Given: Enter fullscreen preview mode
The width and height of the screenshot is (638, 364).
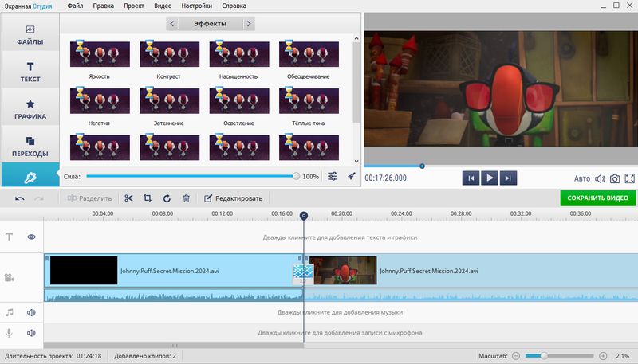Looking at the screenshot, I should point(629,178).
